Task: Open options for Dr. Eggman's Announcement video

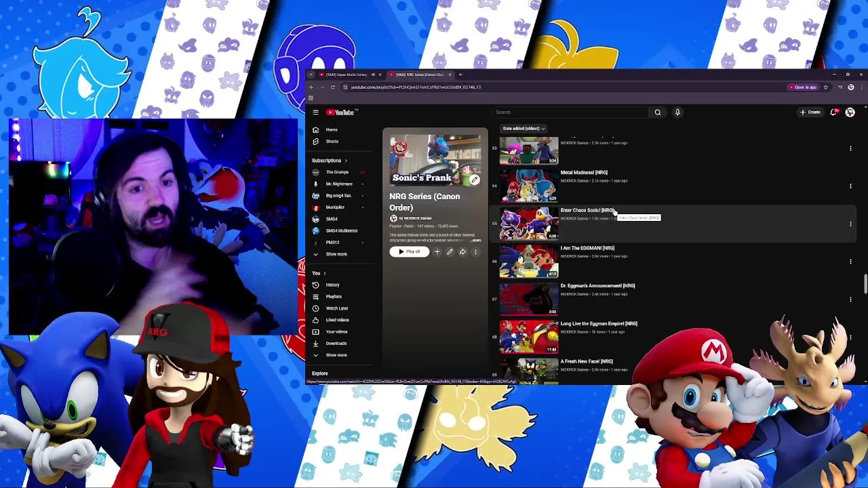Action: tap(850, 299)
